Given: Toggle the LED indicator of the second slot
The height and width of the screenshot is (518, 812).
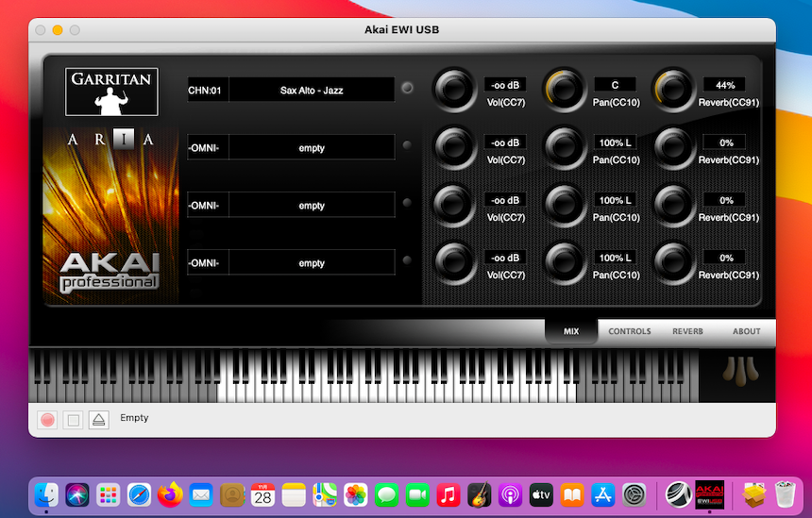Looking at the screenshot, I should tap(407, 145).
